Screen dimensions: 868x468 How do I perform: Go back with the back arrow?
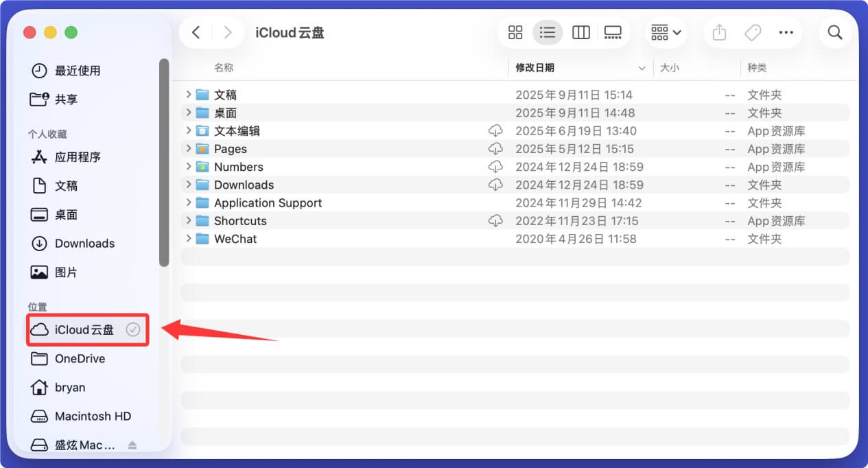click(x=196, y=32)
